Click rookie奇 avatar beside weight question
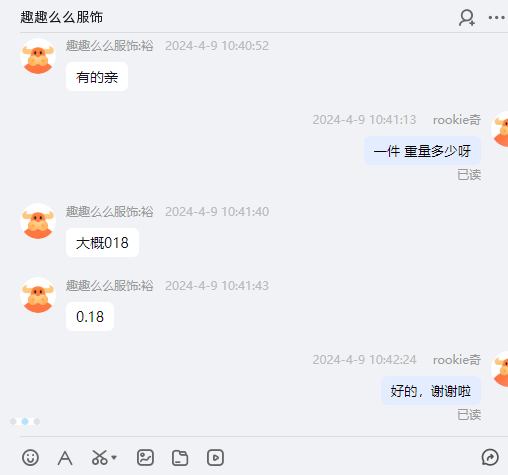The height and width of the screenshot is (475, 508). pos(500,129)
